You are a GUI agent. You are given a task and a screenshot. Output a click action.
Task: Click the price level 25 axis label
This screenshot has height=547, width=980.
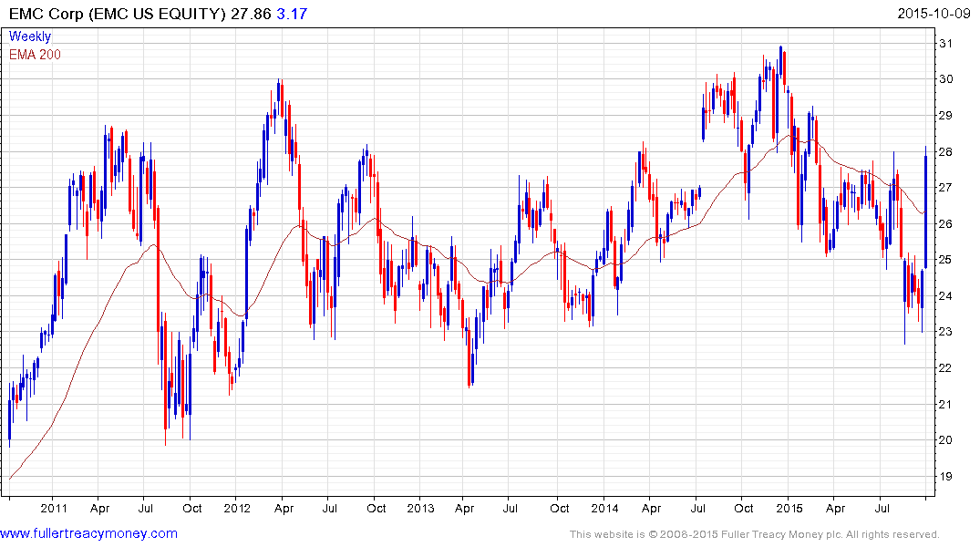(x=946, y=260)
